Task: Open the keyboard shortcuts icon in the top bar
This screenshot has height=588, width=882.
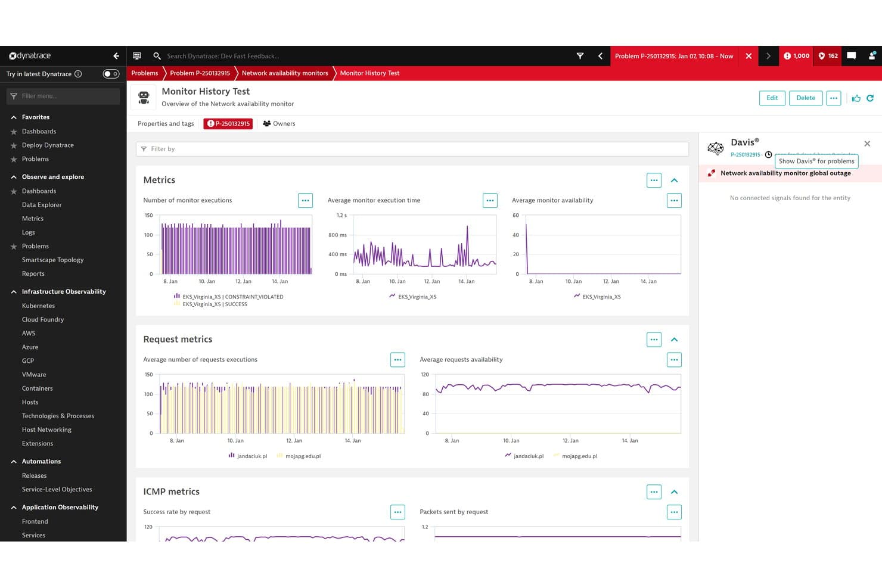Action: point(137,56)
